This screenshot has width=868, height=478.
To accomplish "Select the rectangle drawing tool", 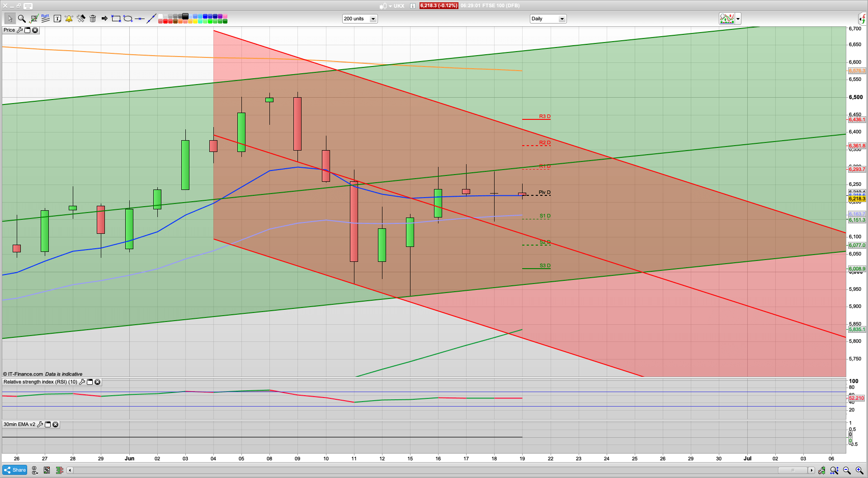I will pyautogui.click(x=116, y=19).
